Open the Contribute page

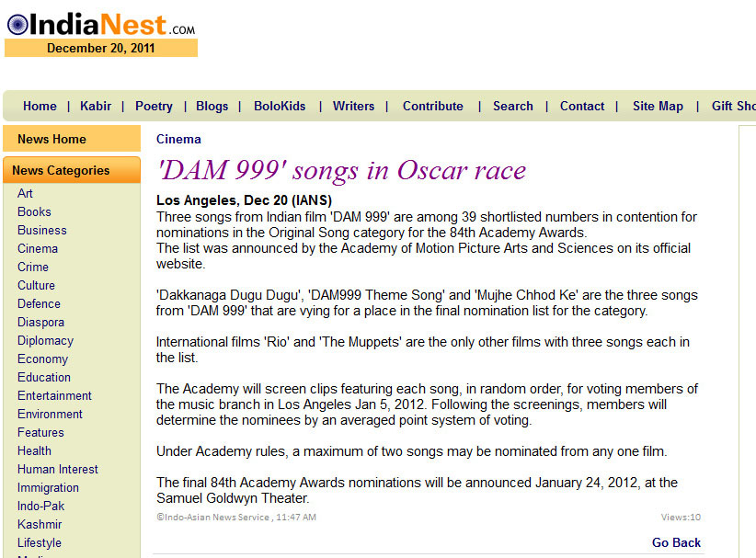point(432,106)
